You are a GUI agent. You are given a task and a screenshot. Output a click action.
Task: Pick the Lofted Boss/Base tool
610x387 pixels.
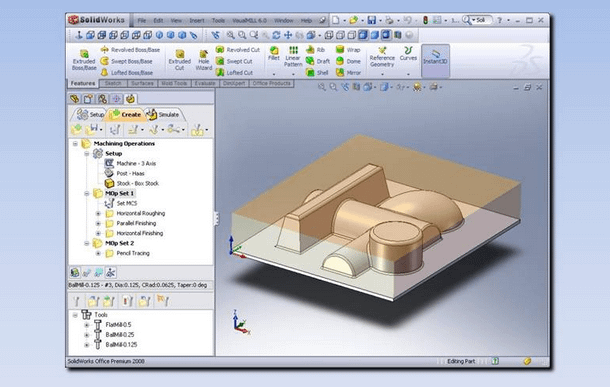(127, 72)
